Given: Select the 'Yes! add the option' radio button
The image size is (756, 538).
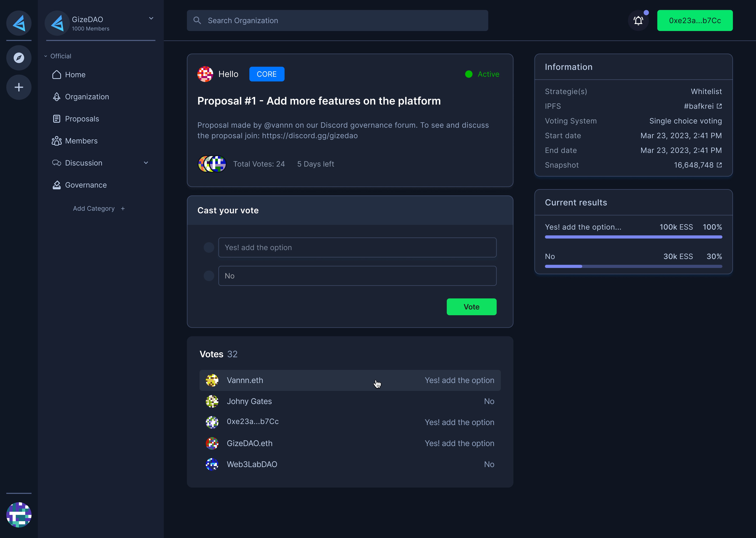Looking at the screenshot, I should 209,247.
